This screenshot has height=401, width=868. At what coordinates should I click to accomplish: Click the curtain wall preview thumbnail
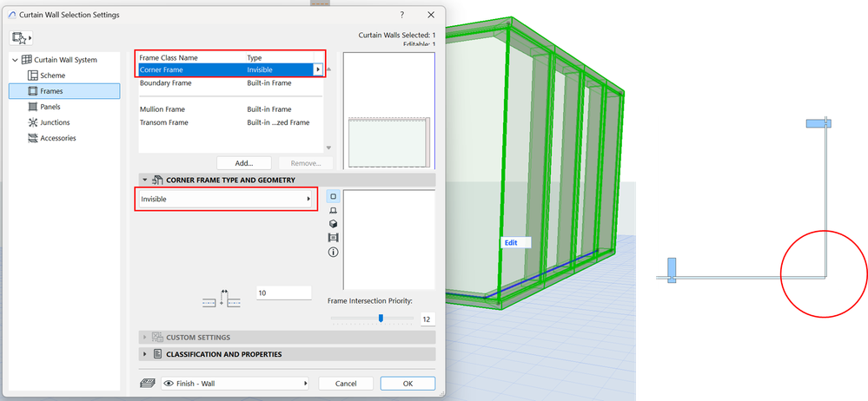click(x=389, y=110)
